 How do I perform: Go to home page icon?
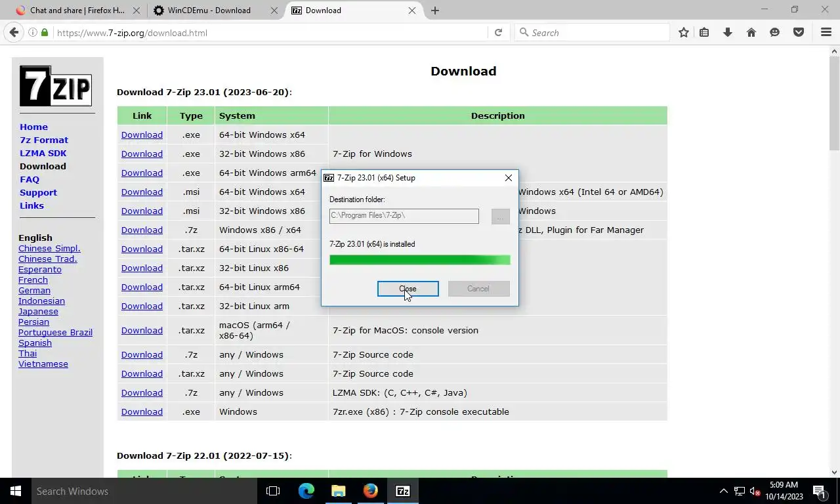click(751, 32)
